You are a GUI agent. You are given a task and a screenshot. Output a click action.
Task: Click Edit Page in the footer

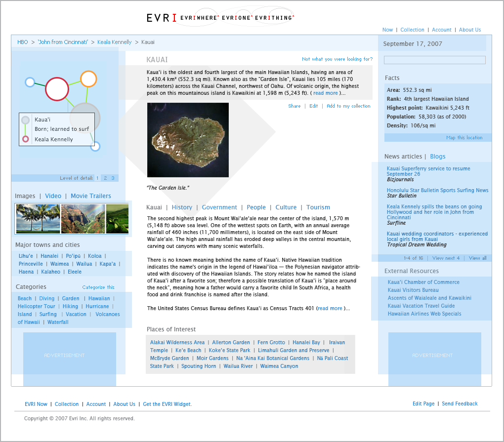(x=423, y=403)
